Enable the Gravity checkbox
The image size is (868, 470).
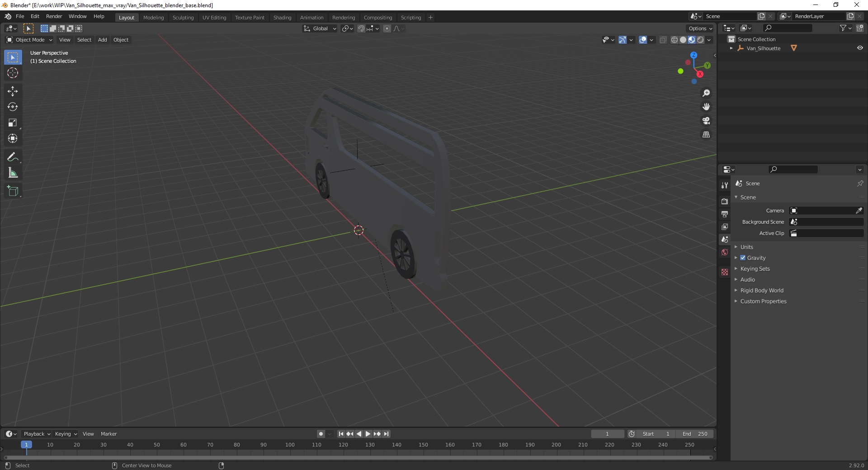743,258
